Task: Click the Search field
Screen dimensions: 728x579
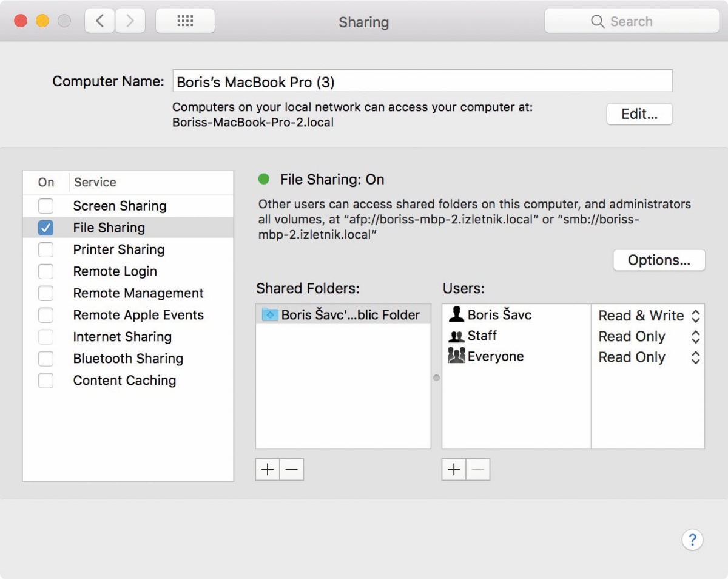Action: point(632,21)
